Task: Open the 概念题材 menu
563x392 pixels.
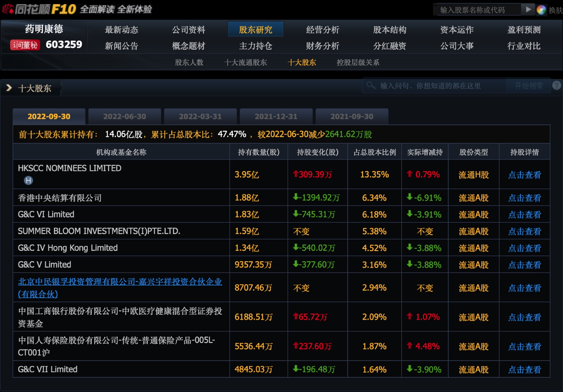Action: pyautogui.click(x=189, y=46)
